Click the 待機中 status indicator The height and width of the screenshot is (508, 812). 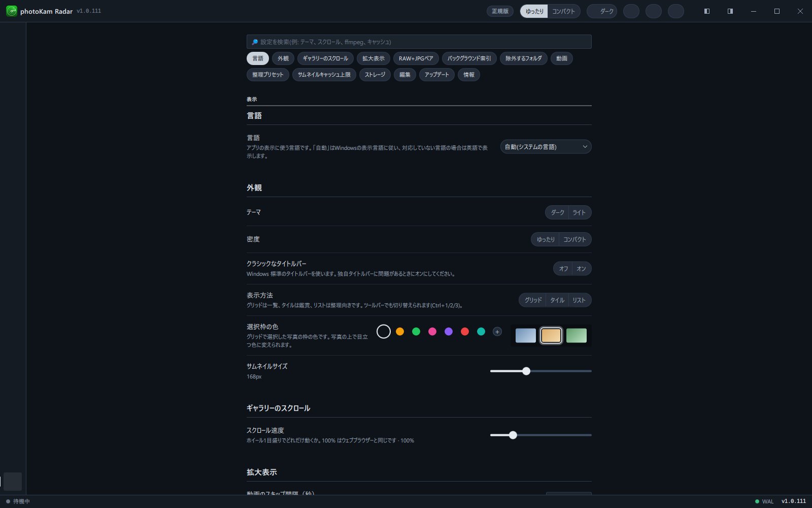(18, 501)
